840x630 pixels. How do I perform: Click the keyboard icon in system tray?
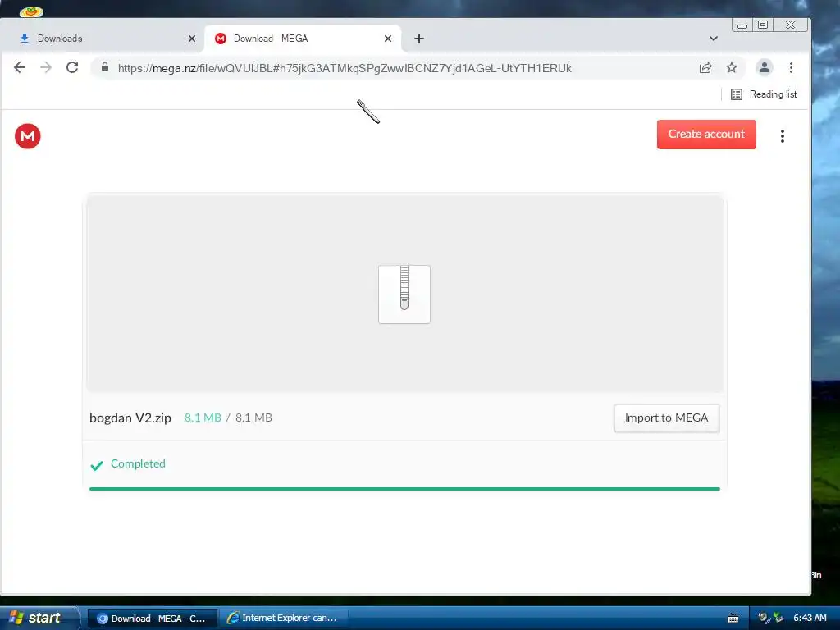733,619
